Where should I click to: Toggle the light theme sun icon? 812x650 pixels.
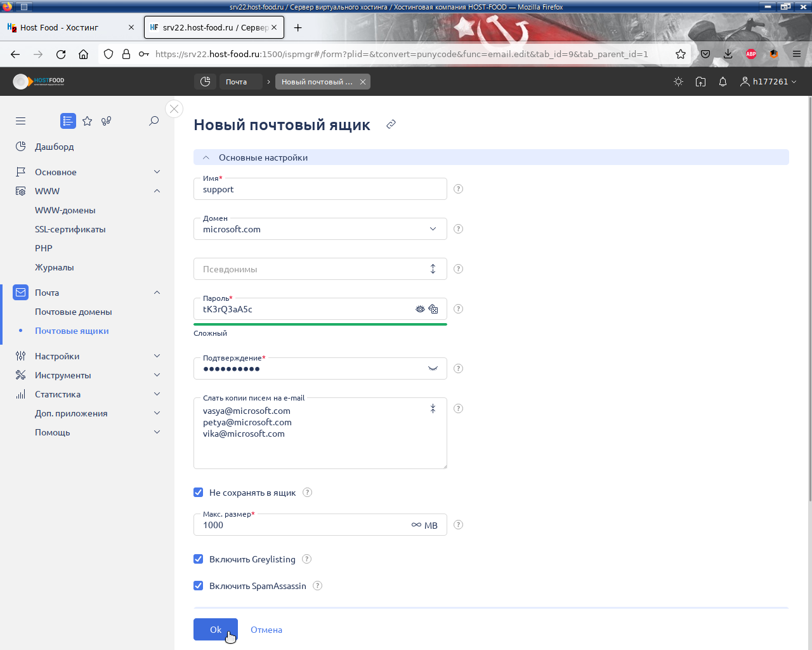click(x=678, y=82)
